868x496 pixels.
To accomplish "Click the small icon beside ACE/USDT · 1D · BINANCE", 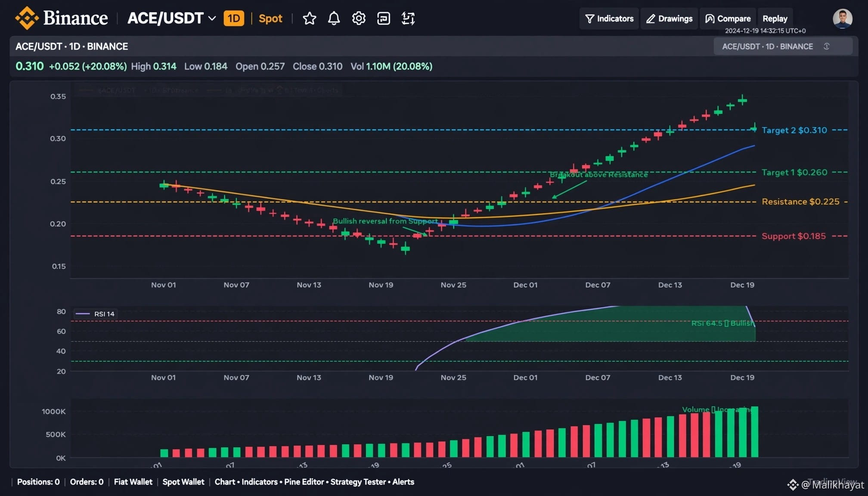I will 826,46.
